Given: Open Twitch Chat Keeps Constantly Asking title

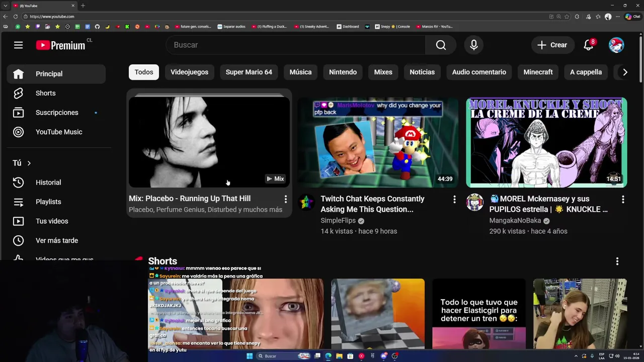Looking at the screenshot, I should click(373, 204).
